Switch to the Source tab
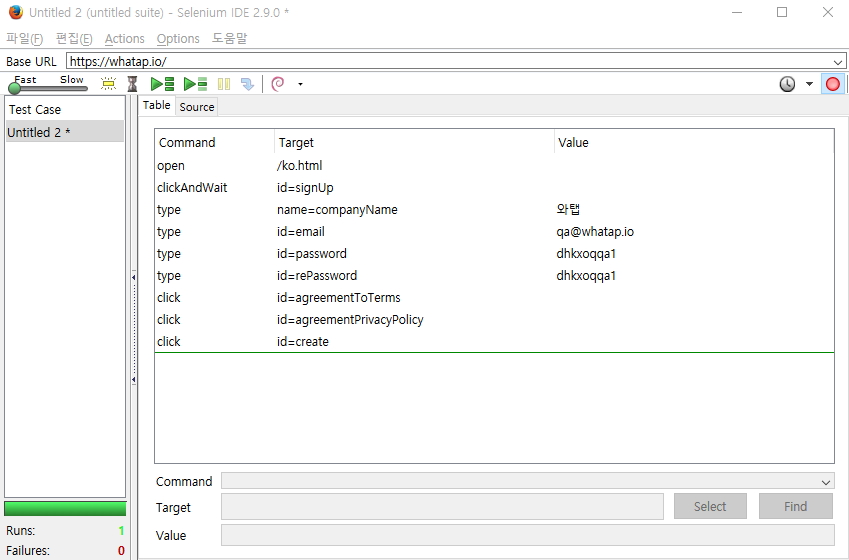The width and height of the screenshot is (849, 560). 197,107
